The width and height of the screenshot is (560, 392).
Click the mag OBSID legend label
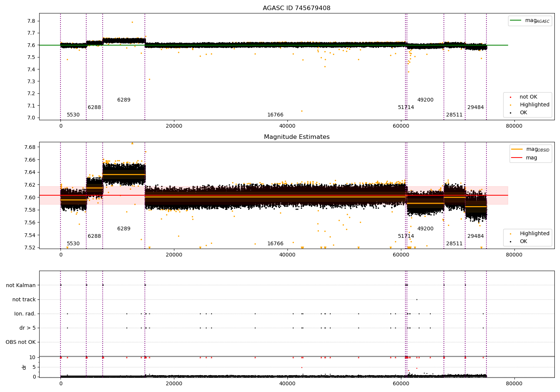click(x=538, y=149)
